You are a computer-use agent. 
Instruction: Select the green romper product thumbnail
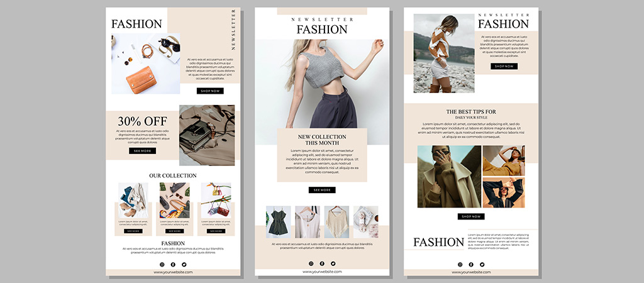(278, 222)
